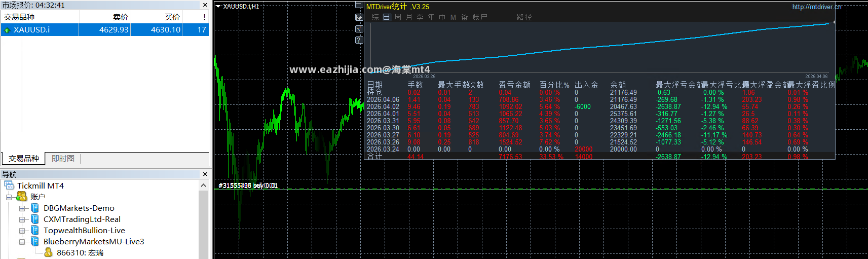Select the XAUUSD.i symbol row
This screenshot has height=259, width=868.
[x=105, y=30]
